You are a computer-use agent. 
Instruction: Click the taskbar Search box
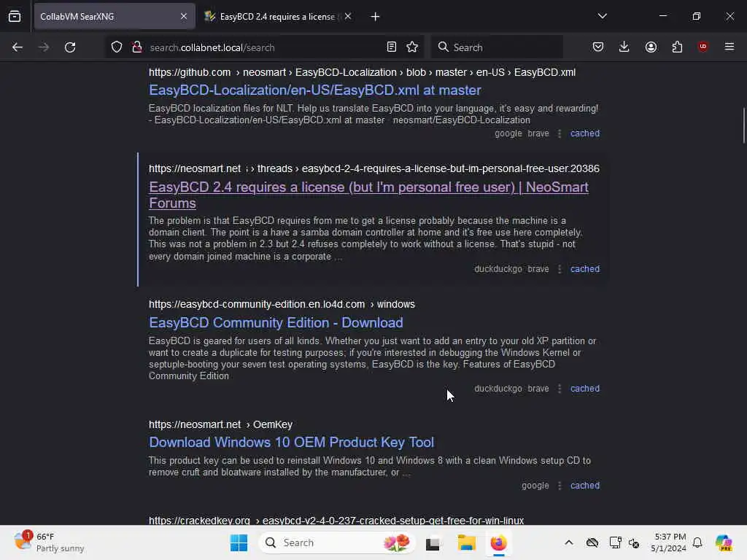[x=337, y=542]
